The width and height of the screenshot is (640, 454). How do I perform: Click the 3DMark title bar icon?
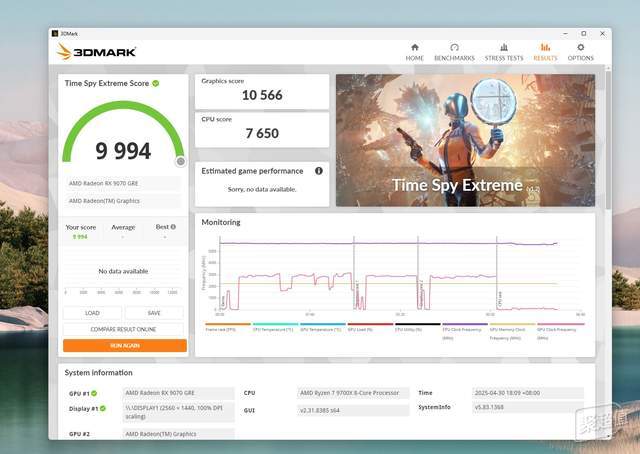click(55, 33)
